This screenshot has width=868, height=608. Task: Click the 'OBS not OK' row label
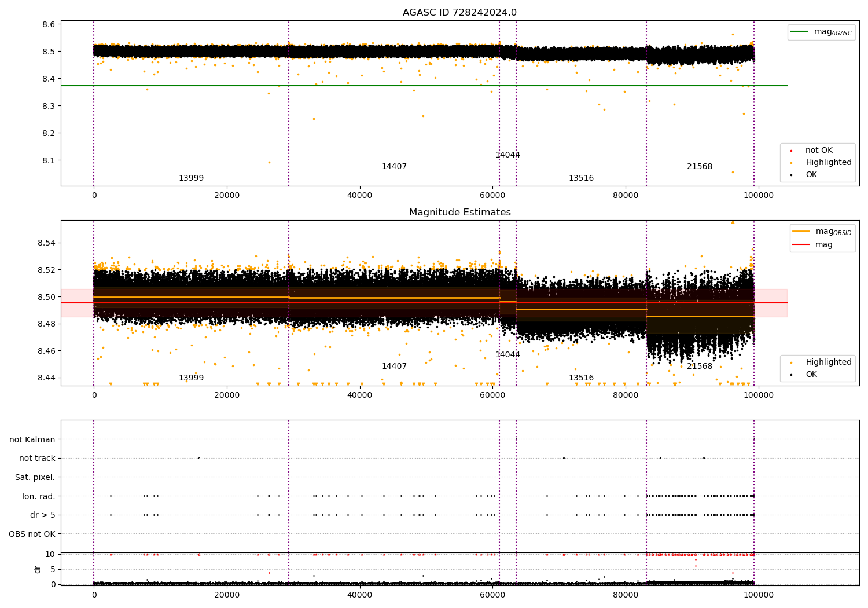pyautogui.click(x=32, y=534)
